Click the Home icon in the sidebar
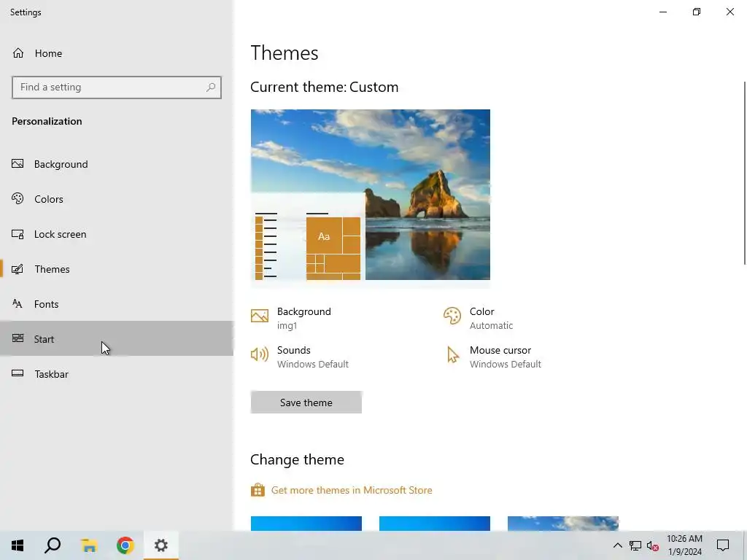Image resolution: width=747 pixels, height=560 pixels. [18, 52]
